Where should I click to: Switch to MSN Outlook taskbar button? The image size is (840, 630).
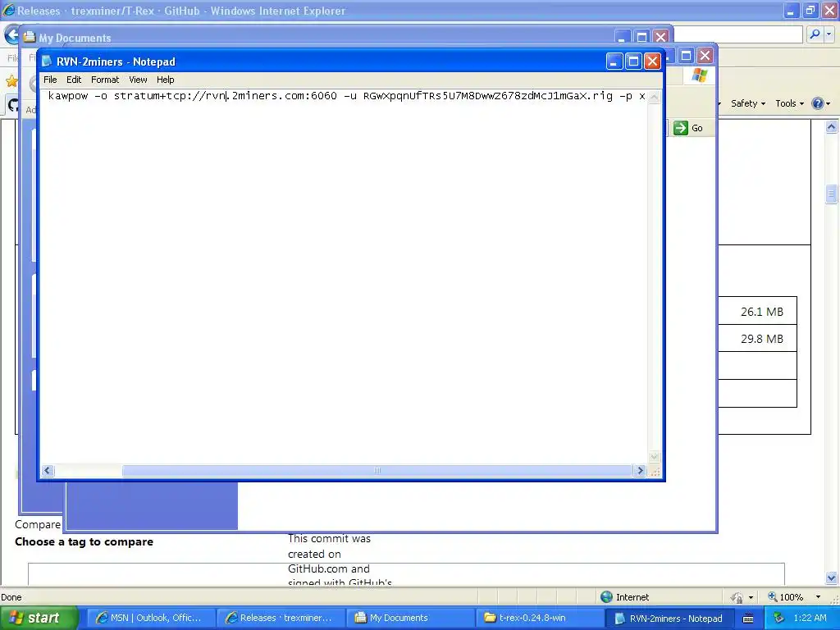pyautogui.click(x=150, y=618)
